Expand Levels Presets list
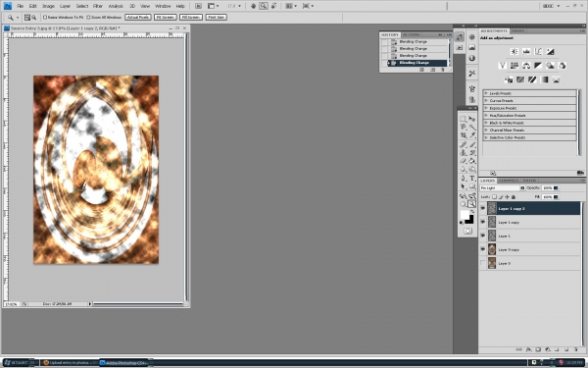Viewport: 588px width, 368px height. (x=486, y=93)
